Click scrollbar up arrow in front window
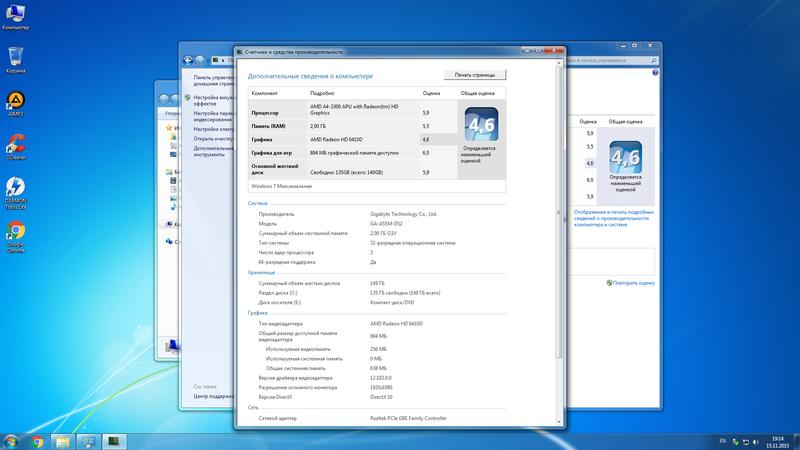Image resolution: width=800 pixels, height=450 pixels. tap(559, 63)
